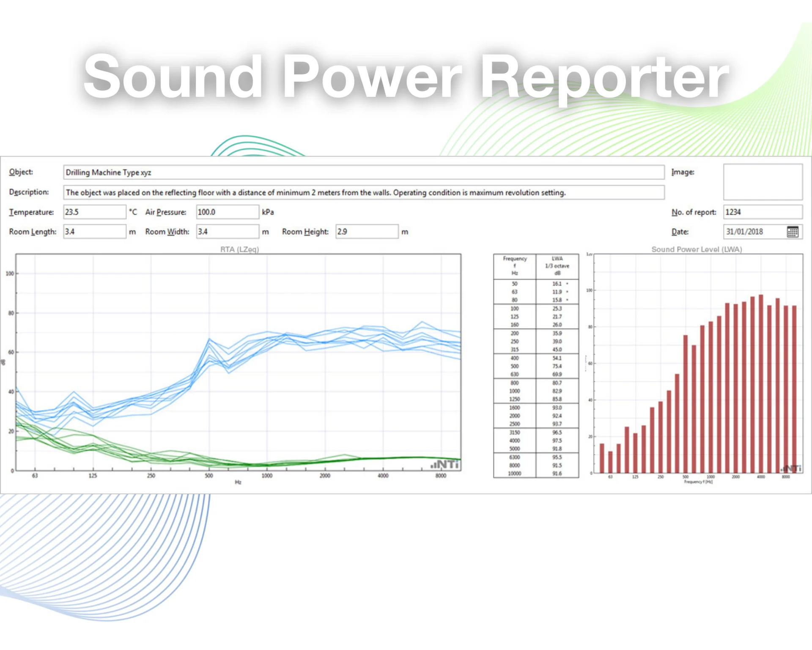Click the NTi logo in LWA bar chart
Screen dimensions: 812x650
coord(791,468)
